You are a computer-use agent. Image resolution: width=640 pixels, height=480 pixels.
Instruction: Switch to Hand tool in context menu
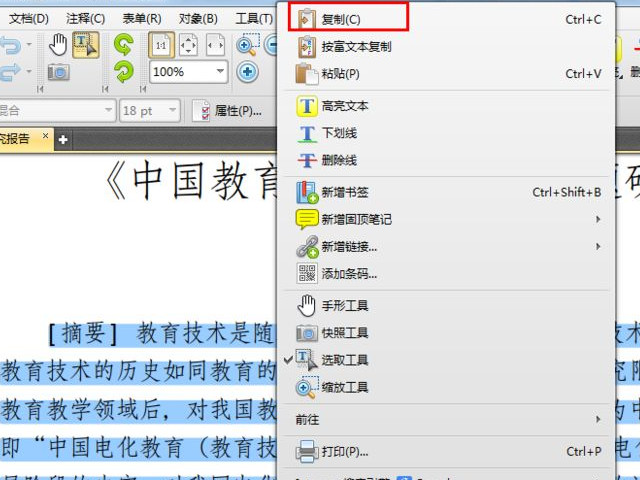[x=448, y=306]
